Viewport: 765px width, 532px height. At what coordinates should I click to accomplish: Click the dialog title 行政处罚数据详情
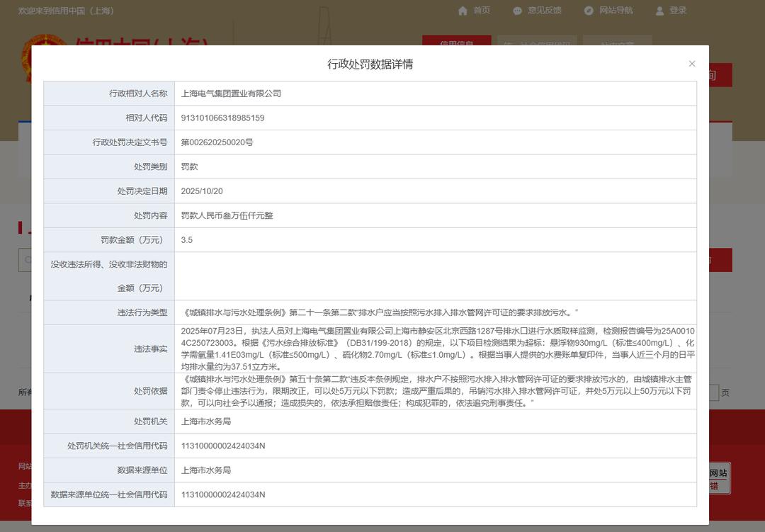point(370,64)
